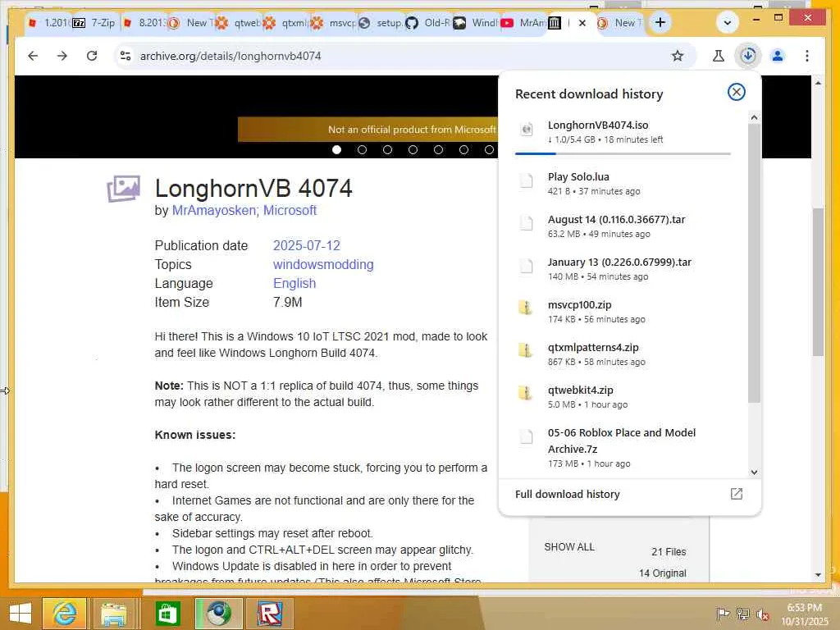The height and width of the screenshot is (630, 840).
Task: Switch to the Old-R GitHub tab
Action: coord(428,23)
